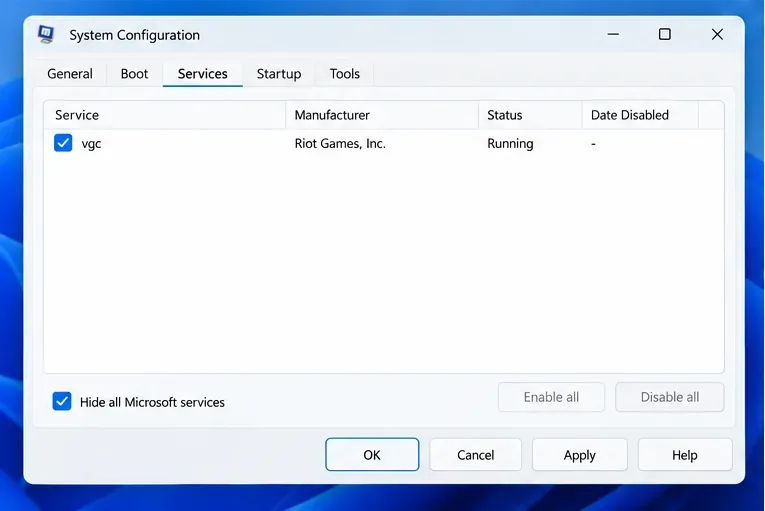Sort by Date Disabled column header
Screen dimensions: 765x511
pyautogui.click(x=640, y=115)
